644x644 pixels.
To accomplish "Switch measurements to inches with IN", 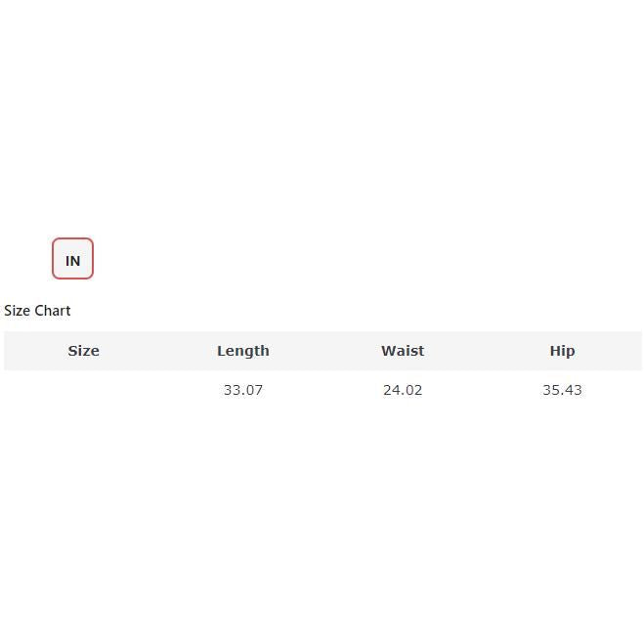I will click(x=72, y=259).
